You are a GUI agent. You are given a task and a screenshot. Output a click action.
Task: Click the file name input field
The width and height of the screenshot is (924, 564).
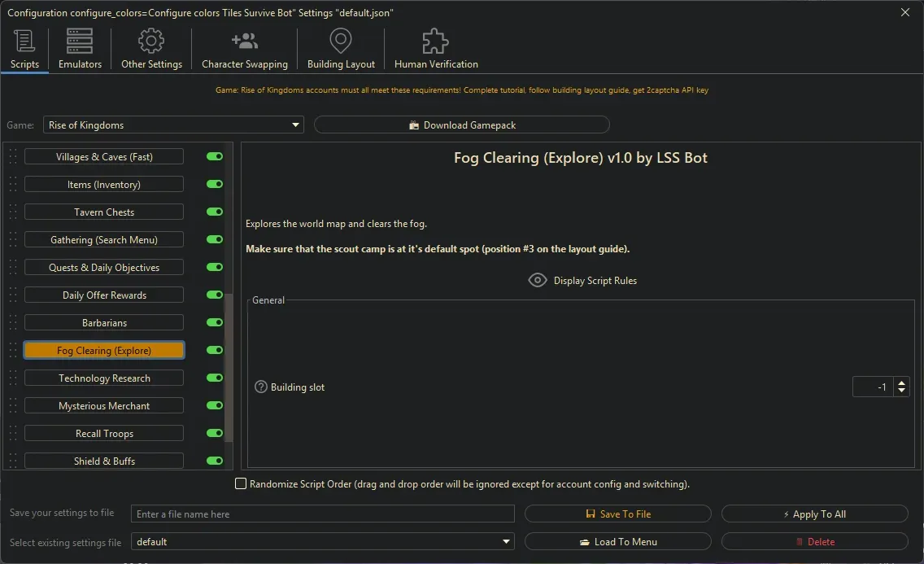coord(323,514)
